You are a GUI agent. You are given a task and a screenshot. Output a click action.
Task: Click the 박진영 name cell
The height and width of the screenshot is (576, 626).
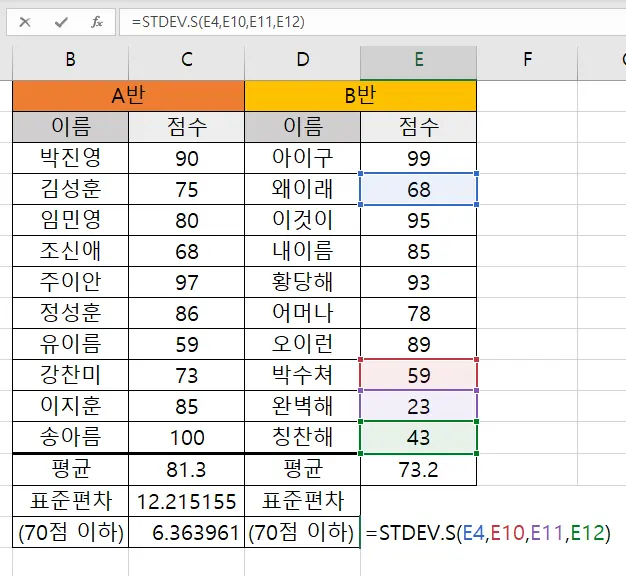tap(71, 158)
